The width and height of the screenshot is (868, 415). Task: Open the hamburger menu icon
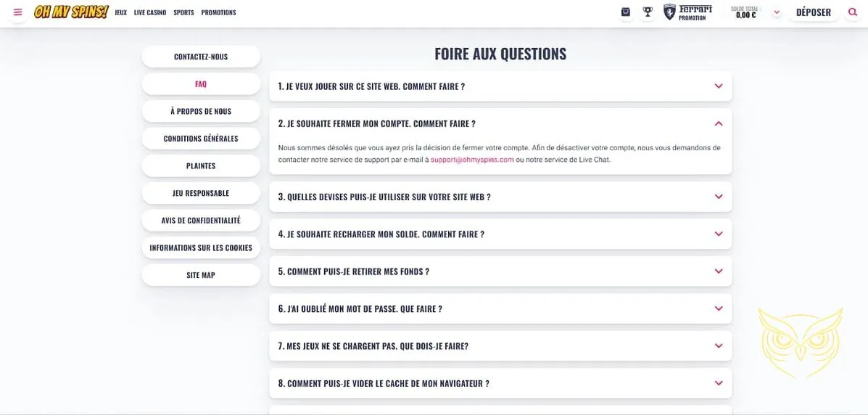[18, 12]
